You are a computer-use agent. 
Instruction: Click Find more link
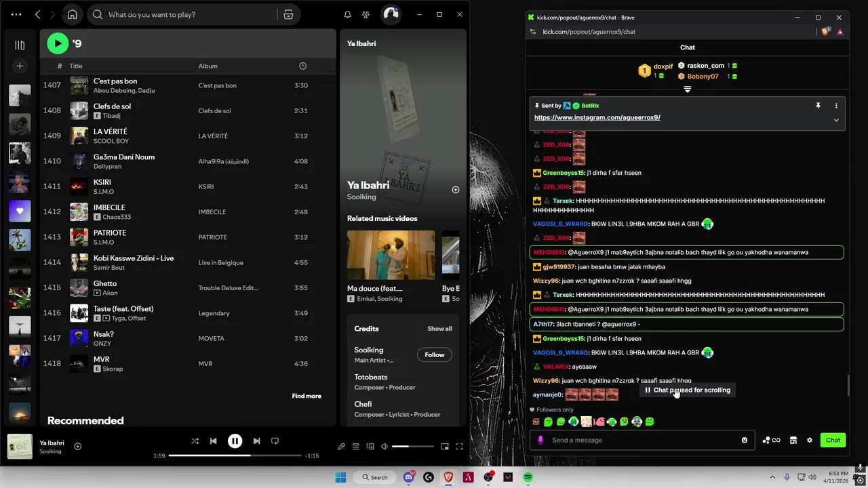307,396
